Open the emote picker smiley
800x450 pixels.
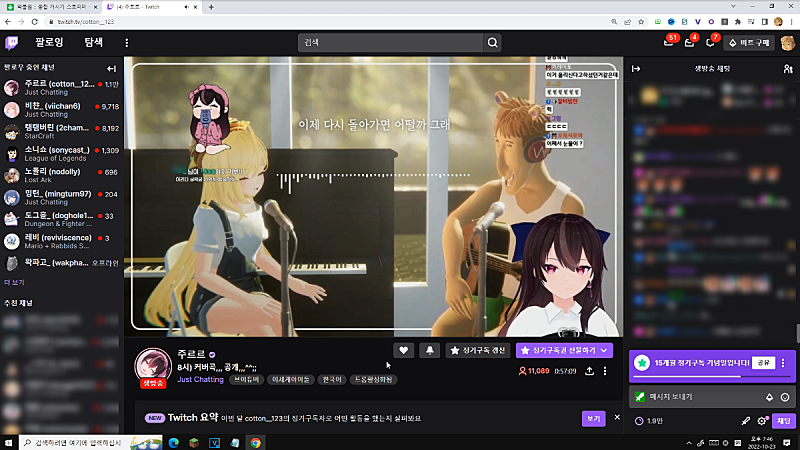(785, 397)
